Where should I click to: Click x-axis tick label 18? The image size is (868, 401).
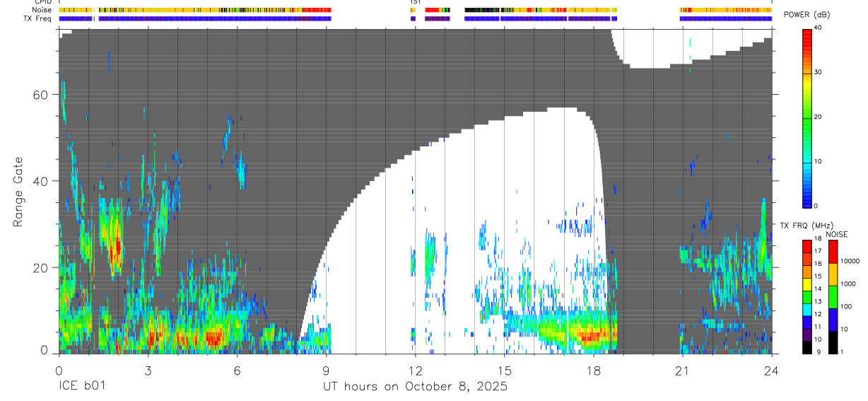pyautogui.click(x=594, y=371)
